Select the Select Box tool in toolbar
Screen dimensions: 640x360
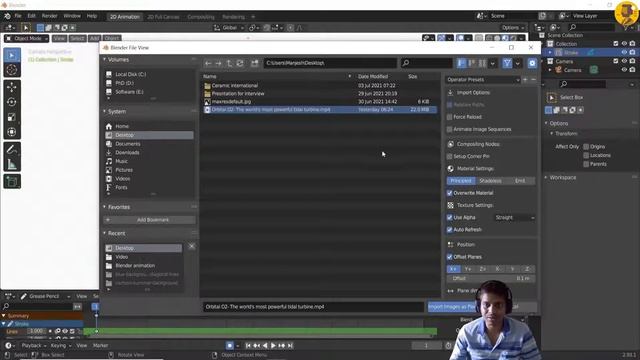pos(12,55)
